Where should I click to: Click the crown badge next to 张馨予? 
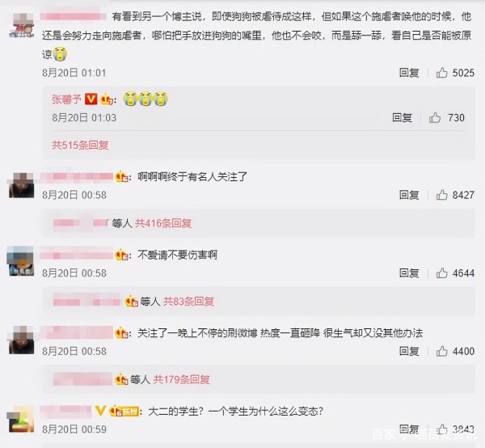(107, 99)
